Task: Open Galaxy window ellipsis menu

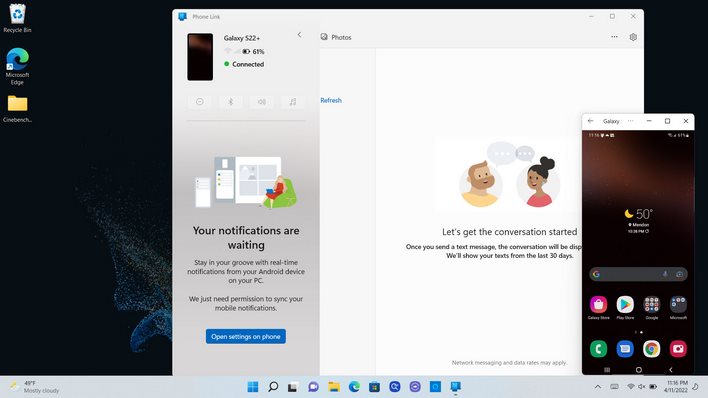Action: pos(631,121)
